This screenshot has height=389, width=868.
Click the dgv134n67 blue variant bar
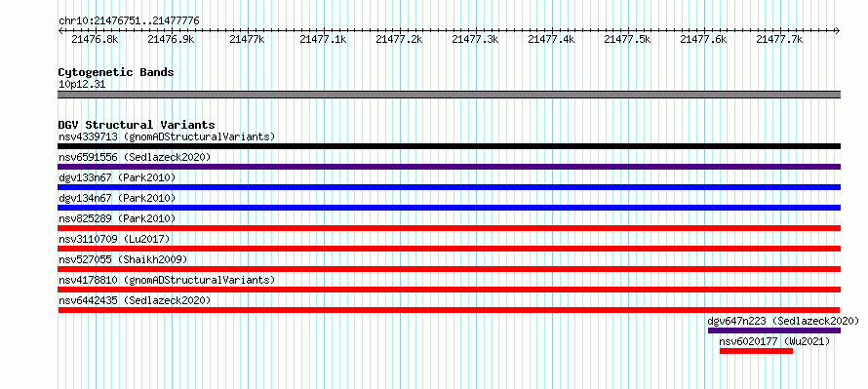(x=449, y=208)
